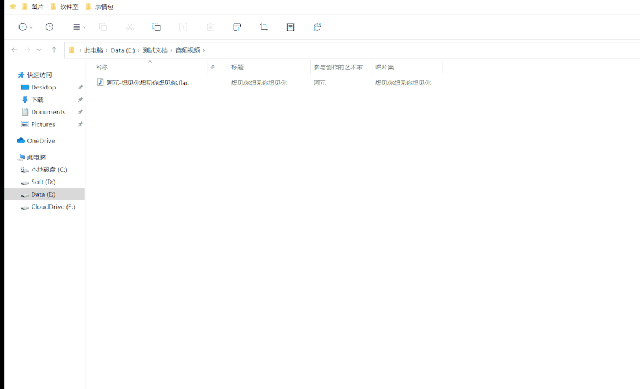Click the flac file's artist cell
Image resolution: width=640 pixels, height=389 pixels.
[x=320, y=82]
